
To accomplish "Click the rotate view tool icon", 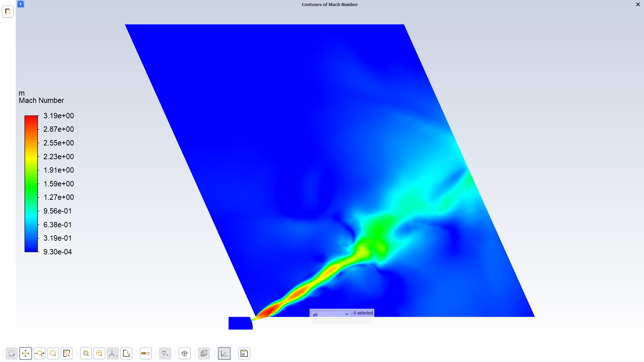I will (11, 353).
